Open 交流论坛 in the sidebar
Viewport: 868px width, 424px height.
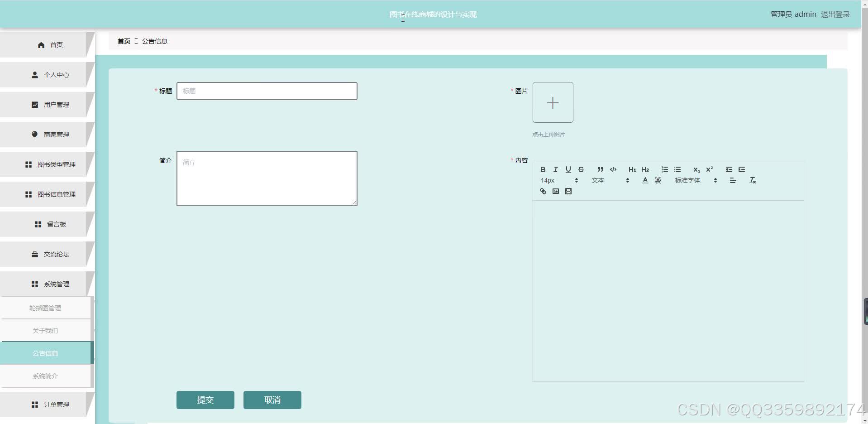pos(47,254)
